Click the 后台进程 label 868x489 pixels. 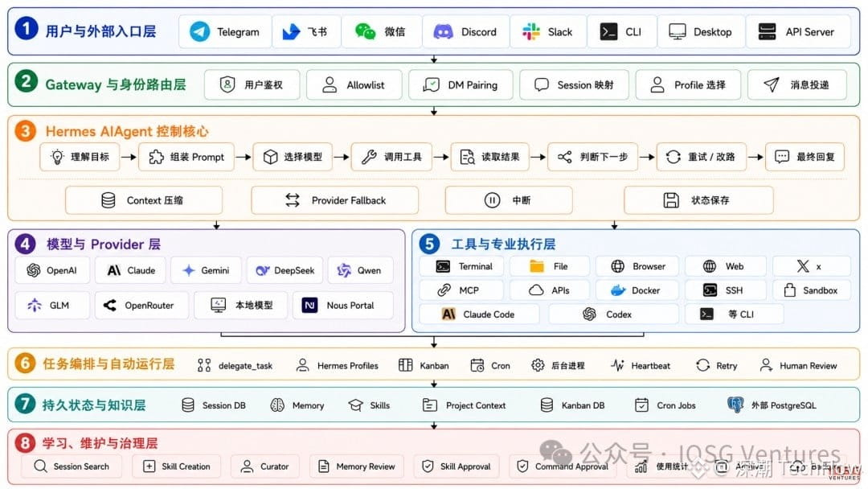click(568, 365)
